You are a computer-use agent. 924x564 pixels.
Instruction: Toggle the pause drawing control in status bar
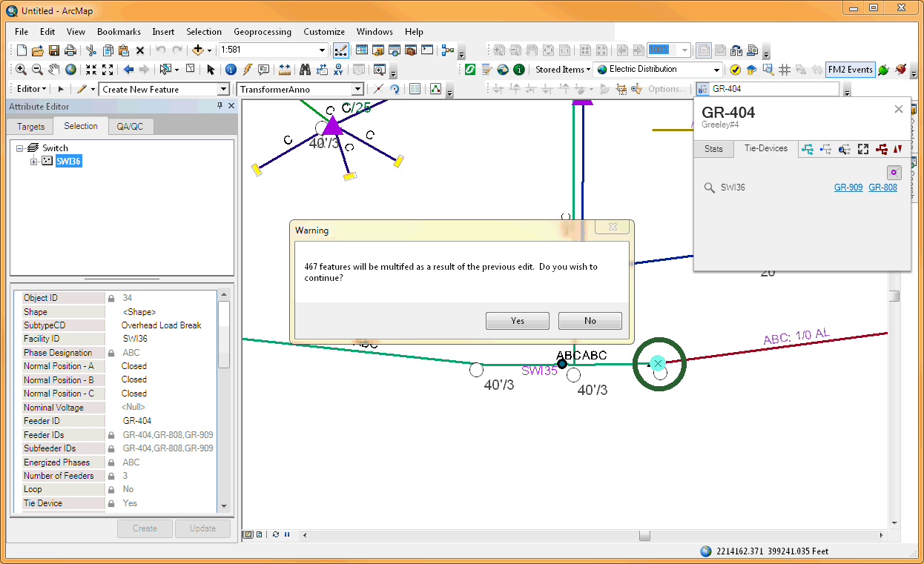(287, 534)
